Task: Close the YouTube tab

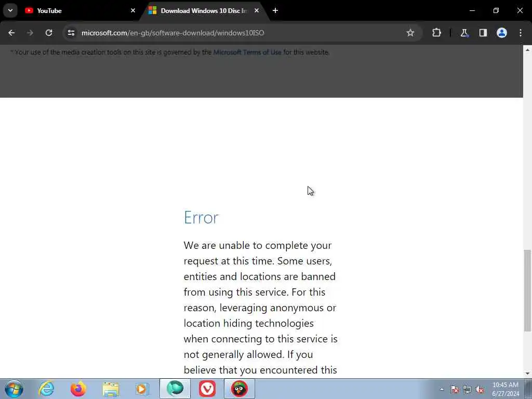Action: point(133,10)
